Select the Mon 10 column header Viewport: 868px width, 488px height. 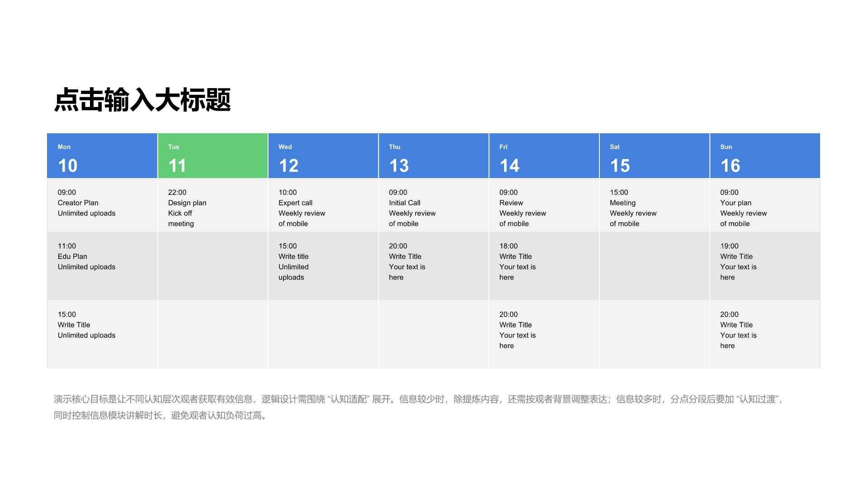point(102,155)
